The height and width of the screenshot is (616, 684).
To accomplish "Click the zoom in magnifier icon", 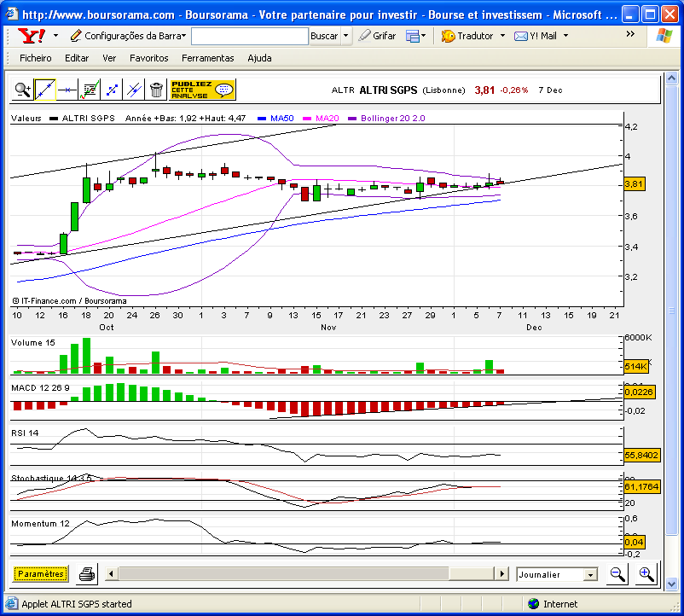I will pos(646,574).
